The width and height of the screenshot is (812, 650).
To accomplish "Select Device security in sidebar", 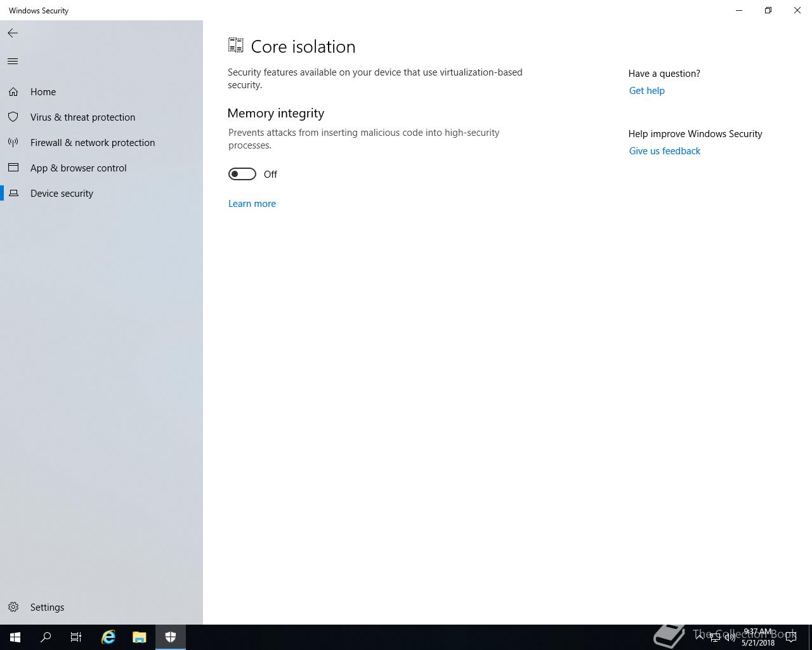I will [x=101, y=193].
